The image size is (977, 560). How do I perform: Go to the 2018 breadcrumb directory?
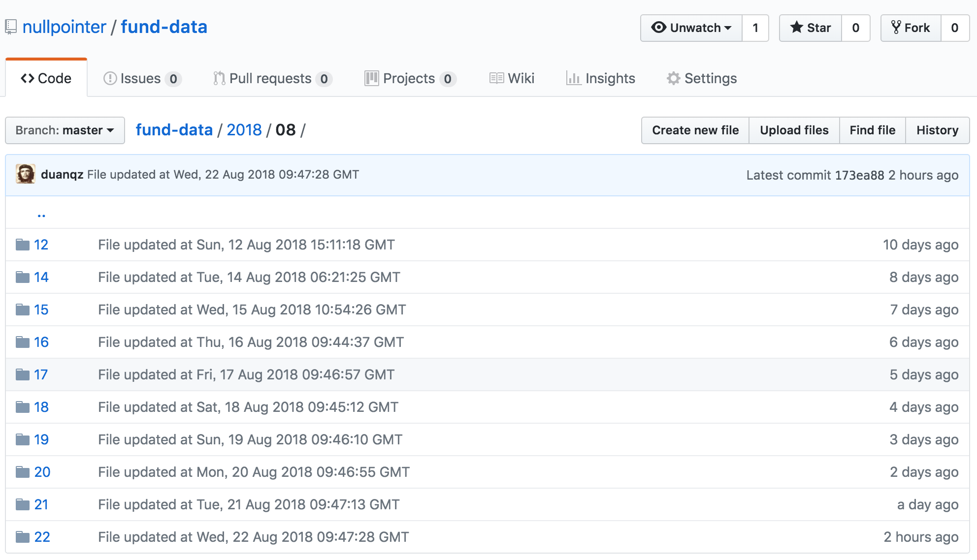[244, 130]
